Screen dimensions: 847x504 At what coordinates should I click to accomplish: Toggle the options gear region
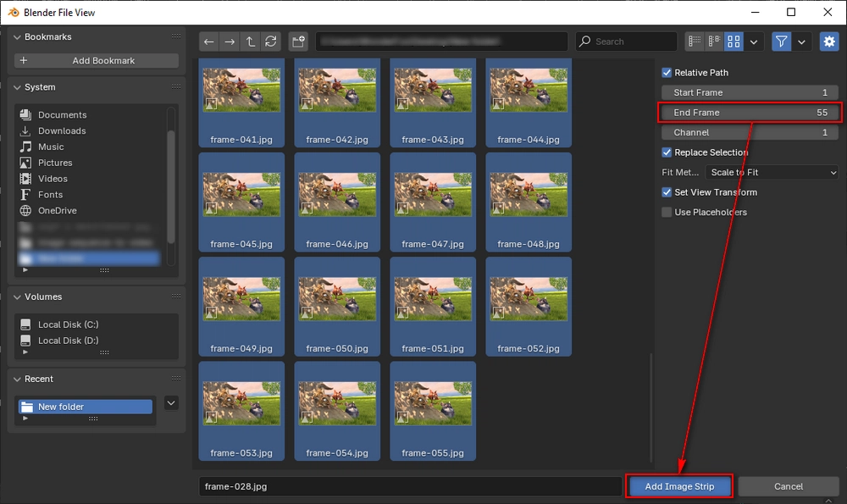tap(829, 41)
